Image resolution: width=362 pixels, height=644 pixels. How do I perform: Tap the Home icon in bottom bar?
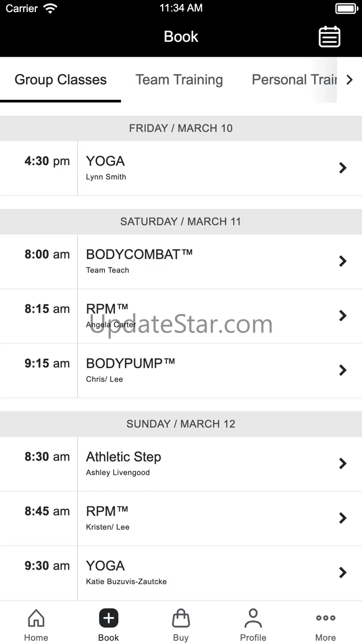click(36, 618)
